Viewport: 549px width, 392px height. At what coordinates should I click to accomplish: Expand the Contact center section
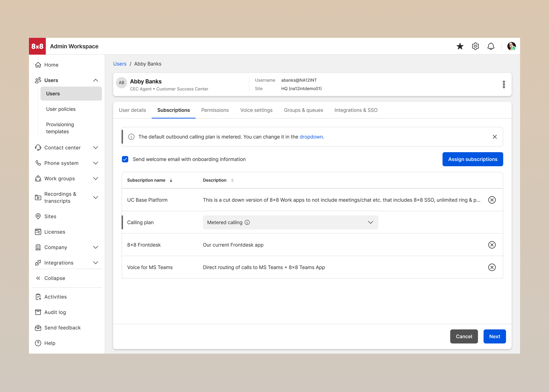pyautogui.click(x=96, y=148)
